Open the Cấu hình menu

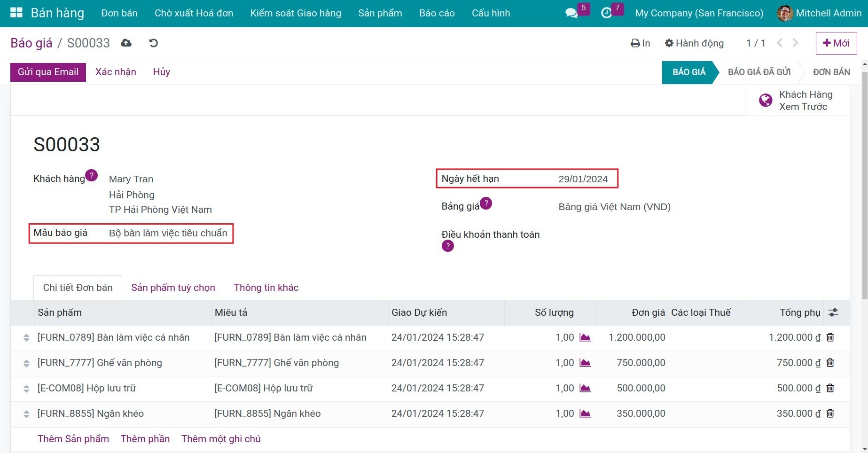[x=491, y=13]
